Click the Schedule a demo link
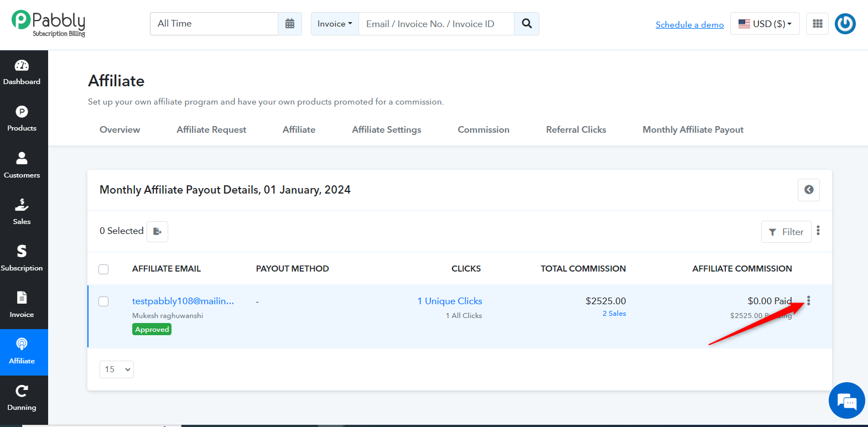868x427 pixels. coord(690,25)
